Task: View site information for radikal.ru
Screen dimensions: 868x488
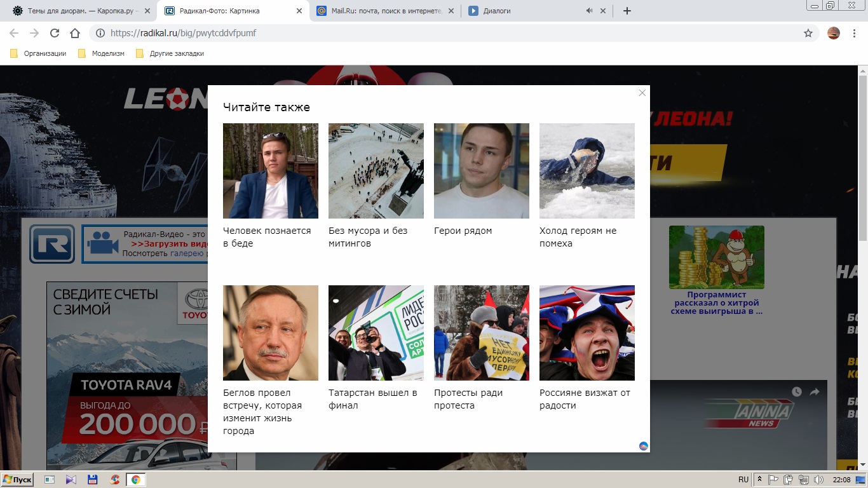Action: (x=100, y=33)
